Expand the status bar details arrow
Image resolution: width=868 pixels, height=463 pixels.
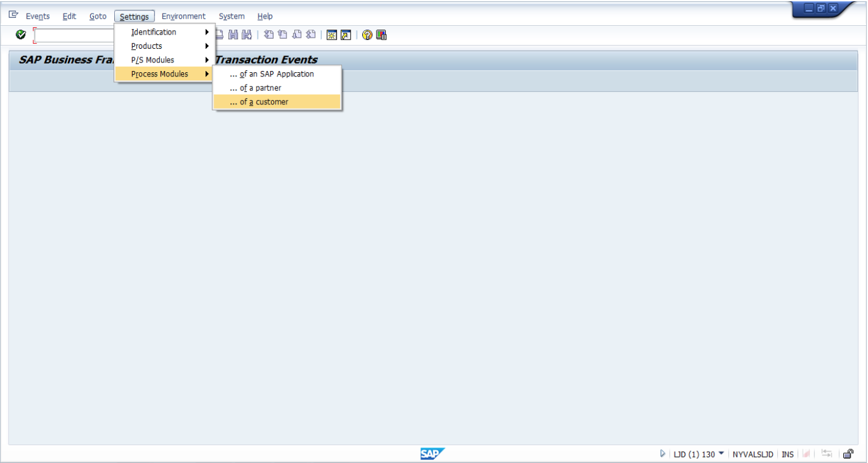[x=662, y=454]
